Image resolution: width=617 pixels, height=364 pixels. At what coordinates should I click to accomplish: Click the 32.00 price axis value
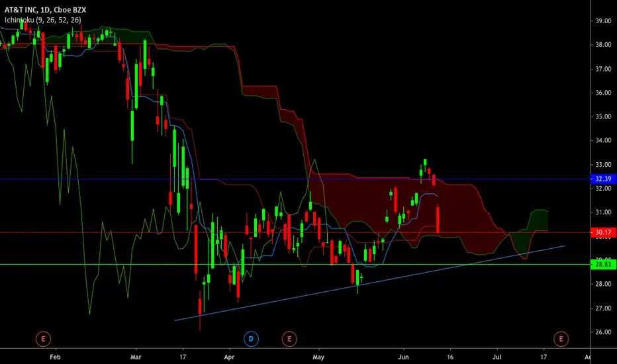pos(603,189)
